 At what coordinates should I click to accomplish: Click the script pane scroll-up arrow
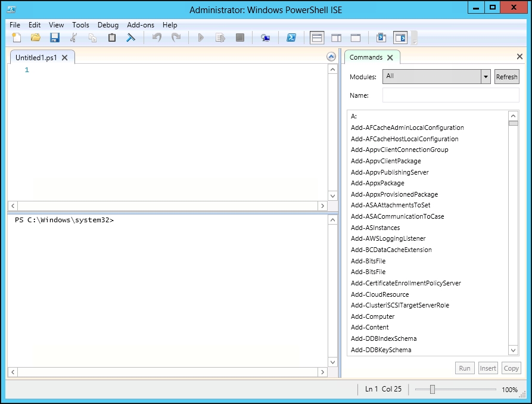(x=332, y=70)
